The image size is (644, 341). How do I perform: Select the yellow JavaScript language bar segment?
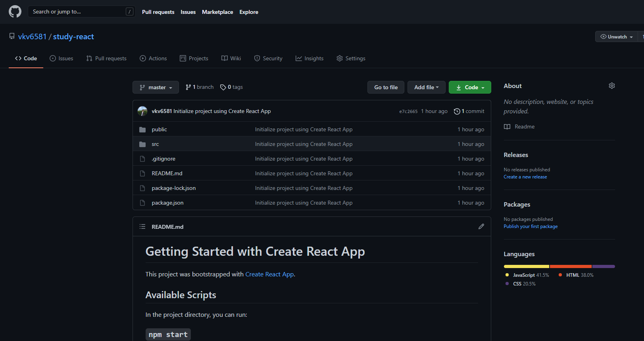pos(527,266)
